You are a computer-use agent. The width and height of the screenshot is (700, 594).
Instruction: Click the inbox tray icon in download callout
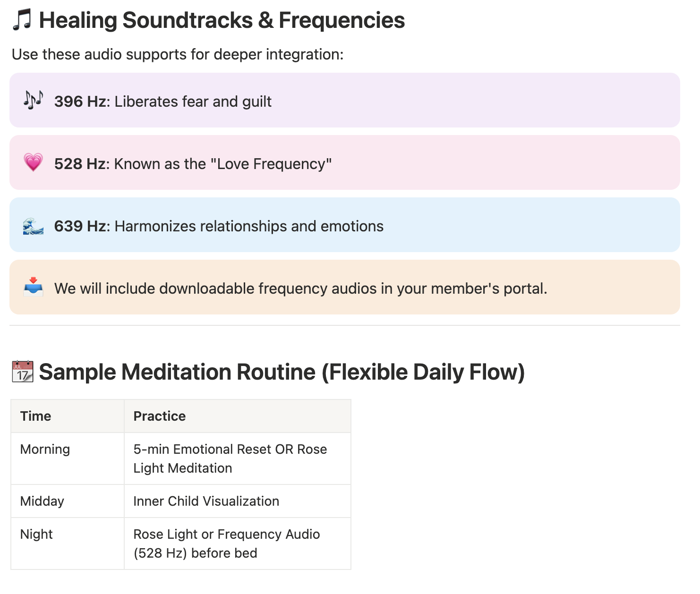click(x=33, y=288)
